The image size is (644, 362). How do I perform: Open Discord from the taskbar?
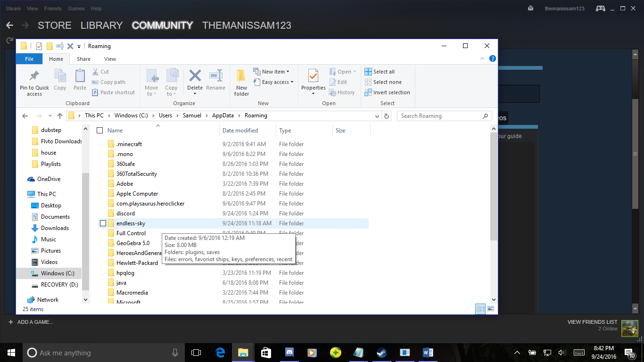coord(289,353)
